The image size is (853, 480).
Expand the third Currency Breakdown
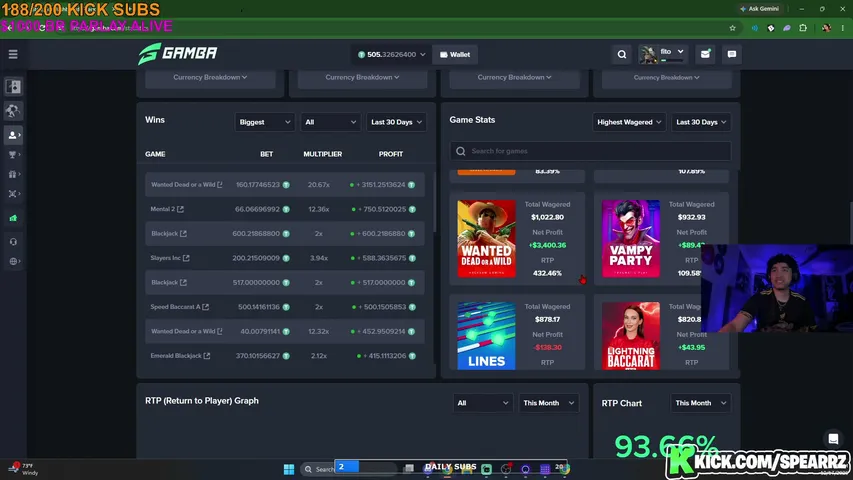click(x=514, y=77)
